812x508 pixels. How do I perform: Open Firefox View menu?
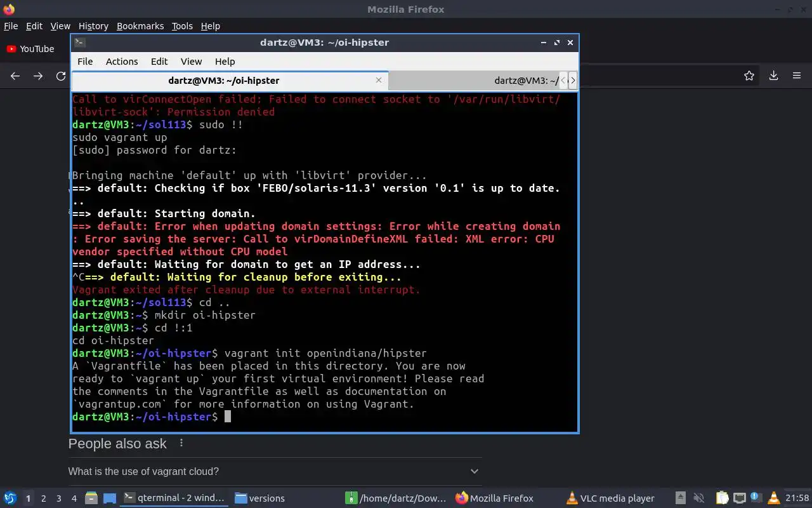point(60,26)
